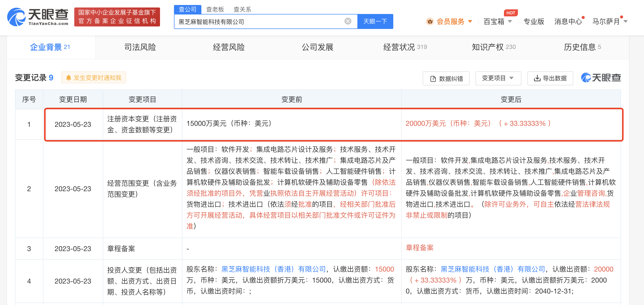Screen dimensions: 644x305
Task: Click the member crown icon
Action: click(x=430, y=21)
